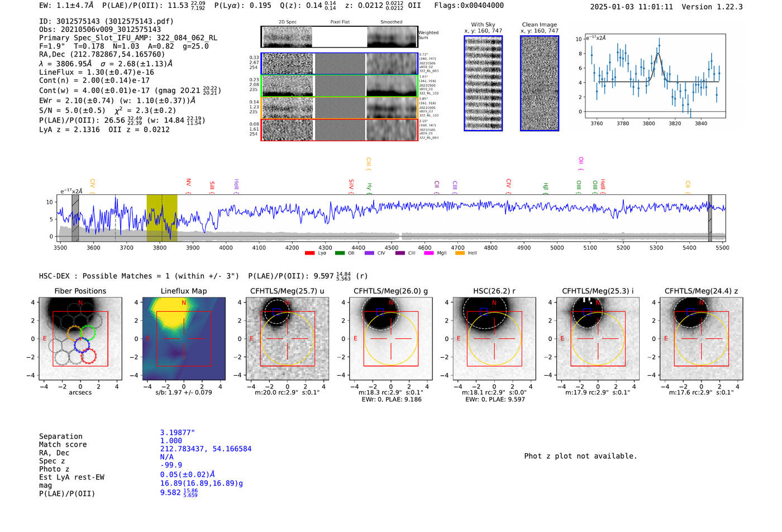Image resolution: width=782 pixels, height=532 pixels.
Task: Click the Est LyA rest-EW value 0.05(±0.02)Å
Action: tap(188, 474)
